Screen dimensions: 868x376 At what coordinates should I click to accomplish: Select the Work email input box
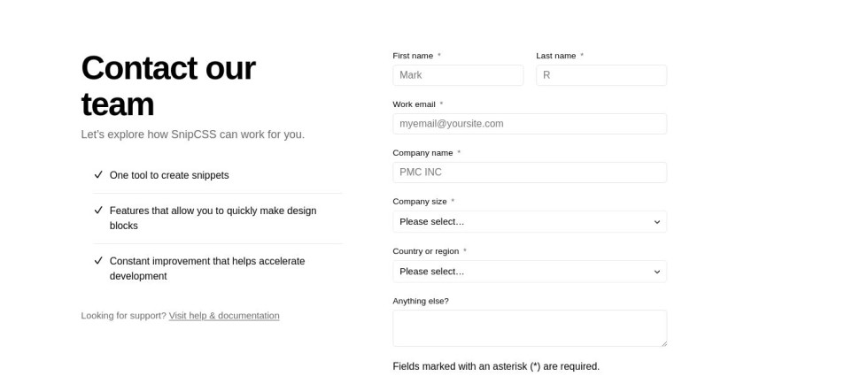tap(529, 124)
